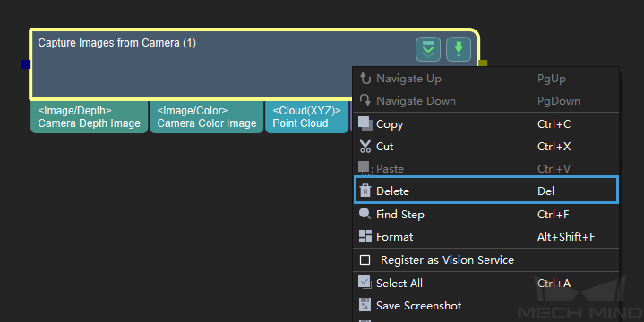Select Navigate Down menu entry
The width and height of the screenshot is (644, 322).
pos(486,100)
